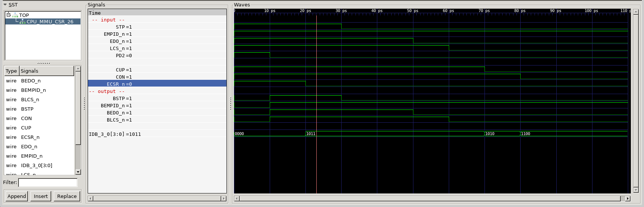Select the LCS_n =1 signal row
644x207 pixels.
pyautogui.click(x=157, y=49)
